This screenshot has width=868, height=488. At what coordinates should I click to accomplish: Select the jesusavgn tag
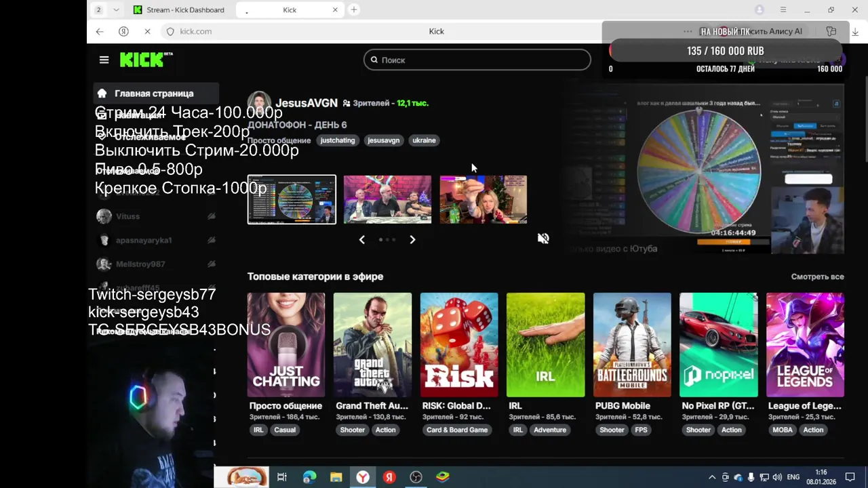pos(384,140)
